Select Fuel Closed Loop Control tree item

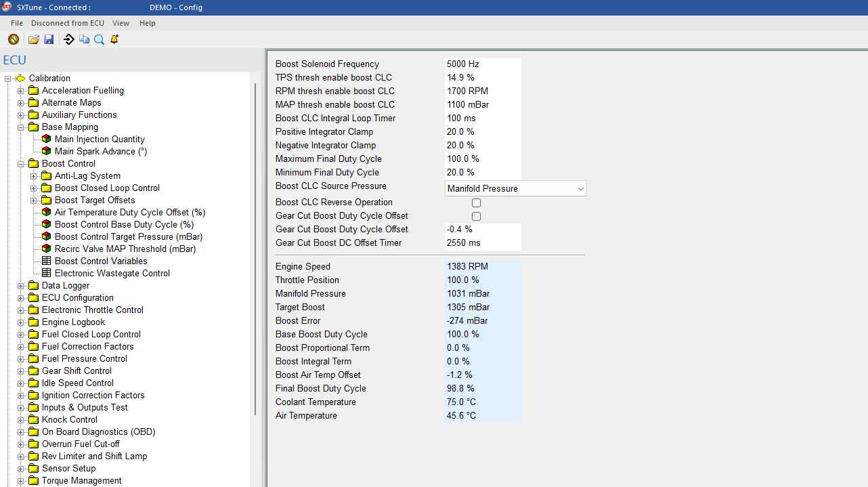point(91,334)
